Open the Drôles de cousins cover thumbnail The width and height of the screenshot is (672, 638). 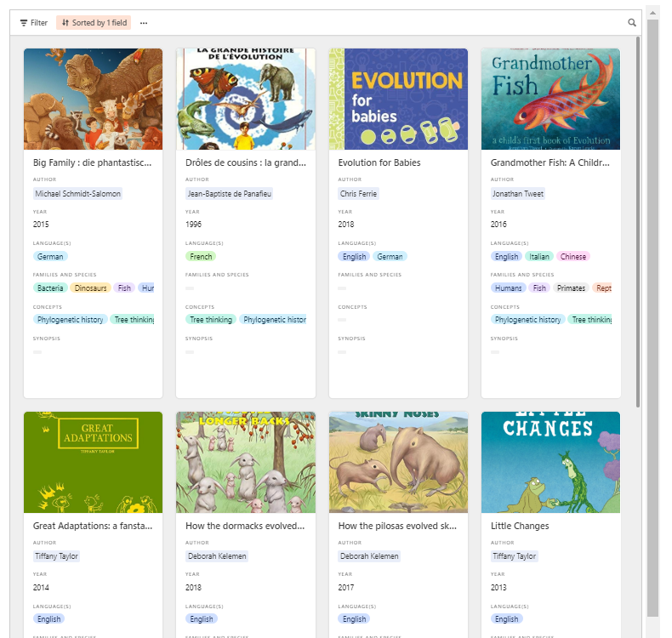click(x=246, y=99)
